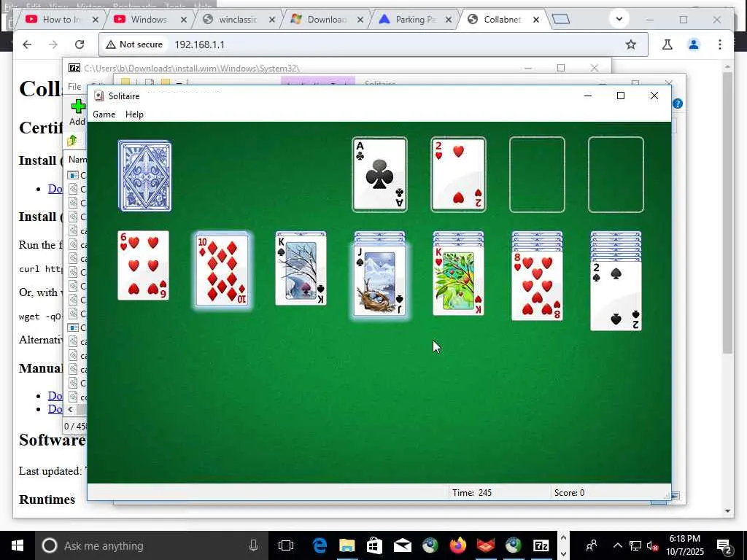Image resolution: width=747 pixels, height=560 pixels.
Task: Select the 8 of hearts card
Action: [537, 286]
